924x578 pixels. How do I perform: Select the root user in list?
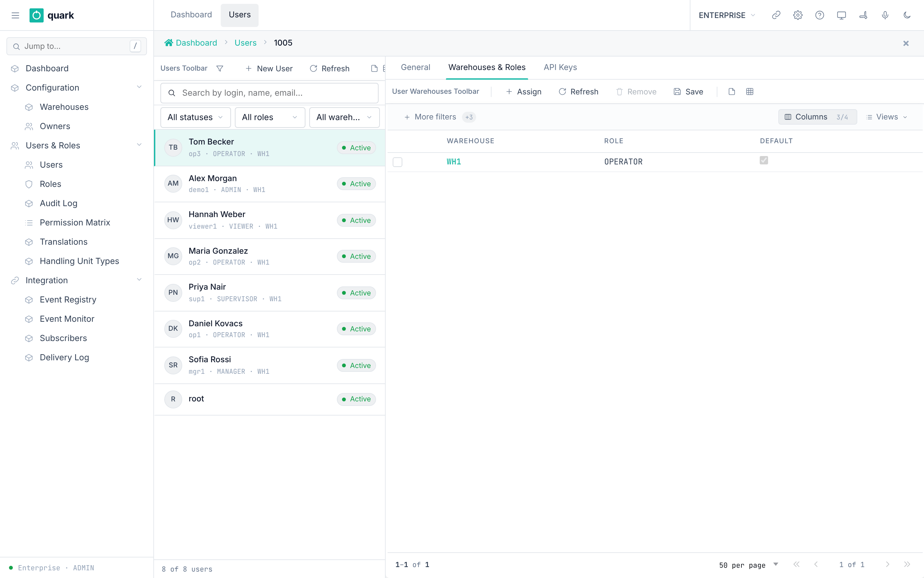(x=269, y=399)
